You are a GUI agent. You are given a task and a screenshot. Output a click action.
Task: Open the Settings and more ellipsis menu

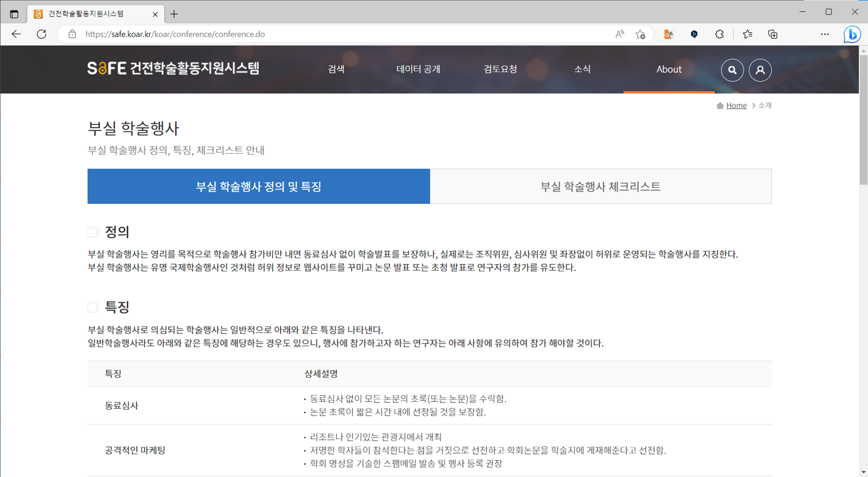click(x=825, y=34)
